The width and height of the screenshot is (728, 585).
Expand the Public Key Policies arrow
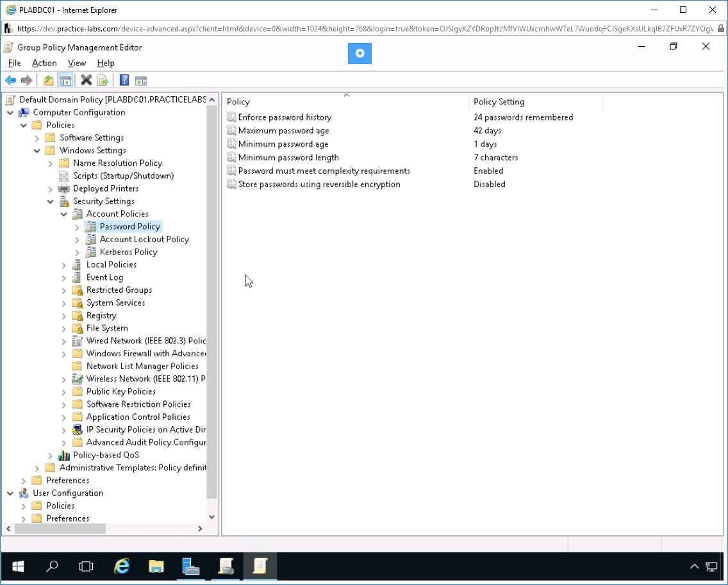(63, 392)
